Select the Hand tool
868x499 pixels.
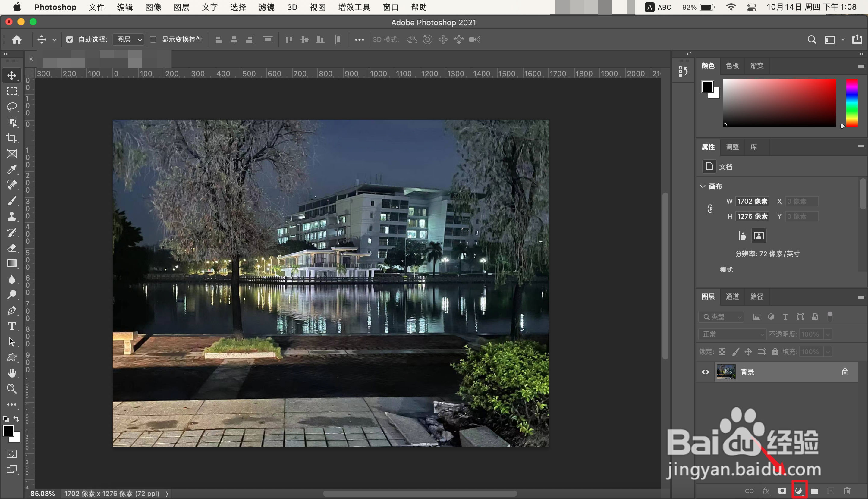pos(12,373)
